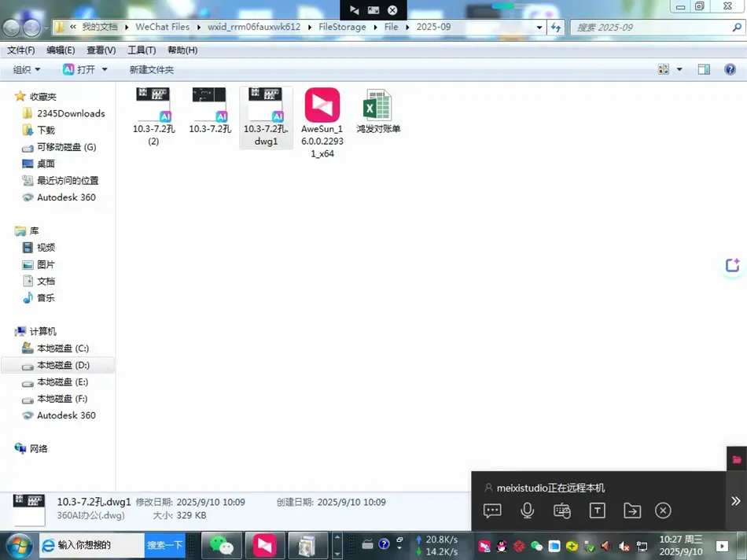Click the Forward navigation arrow
The height and width of the screenshot is (560, 747).
click(32, 28)
